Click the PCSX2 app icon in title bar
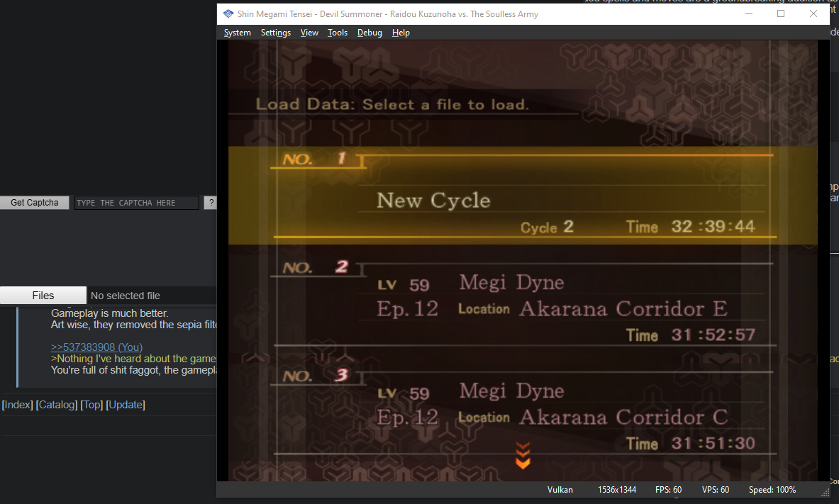The width and height of the screenshot is (839, 504). pyautogui.click(x=228, y=13)
